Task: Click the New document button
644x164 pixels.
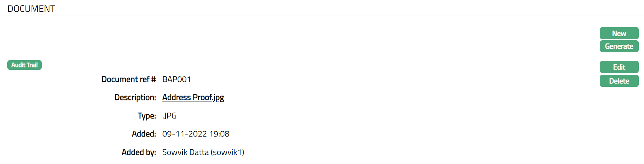Action: [619, 33]
